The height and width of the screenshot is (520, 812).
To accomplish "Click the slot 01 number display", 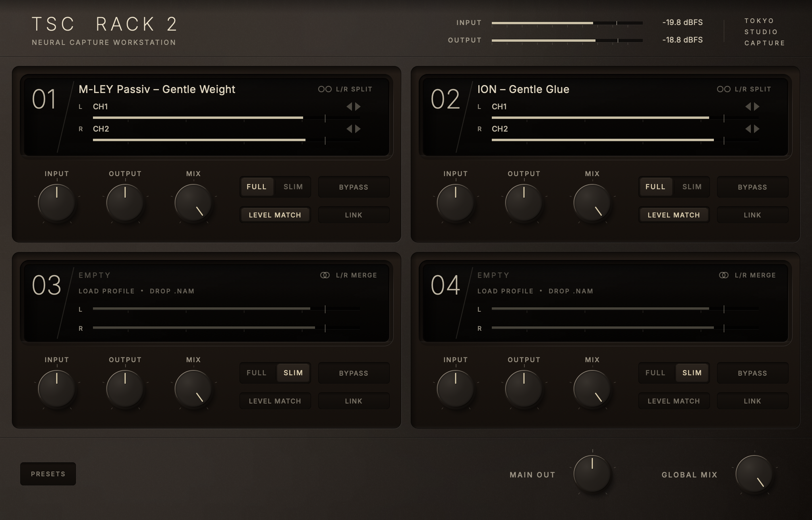I will click(x=44, y=99).
